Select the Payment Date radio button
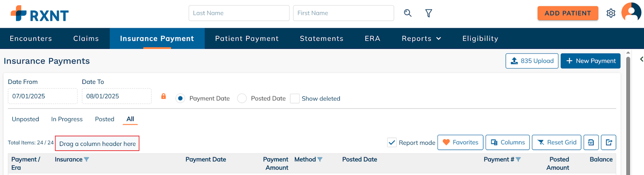Screen dimensions: 644x175 tap(180, 98)
